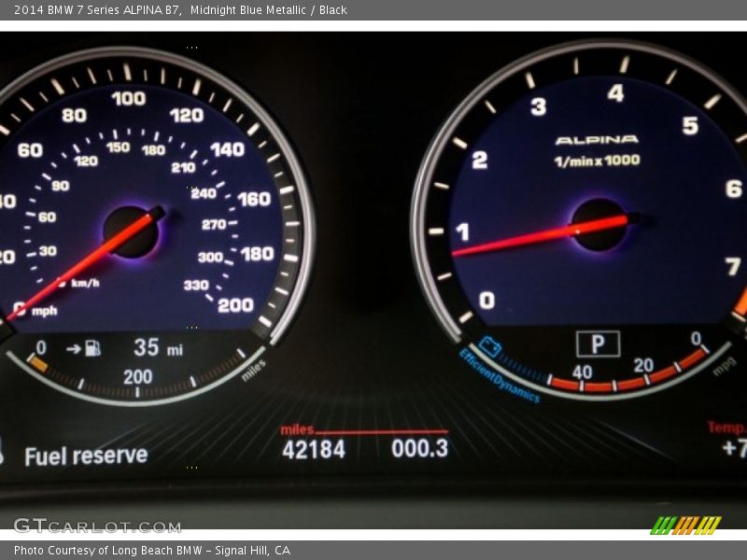
Task: Select the P gear indicator box
Action: [x=598, y=344]
